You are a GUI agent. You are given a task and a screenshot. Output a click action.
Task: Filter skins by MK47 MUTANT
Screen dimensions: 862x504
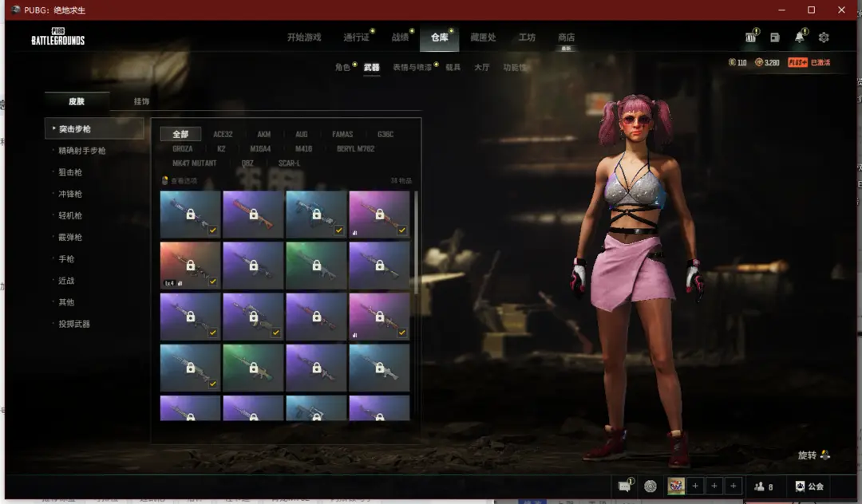click(195, 163)
